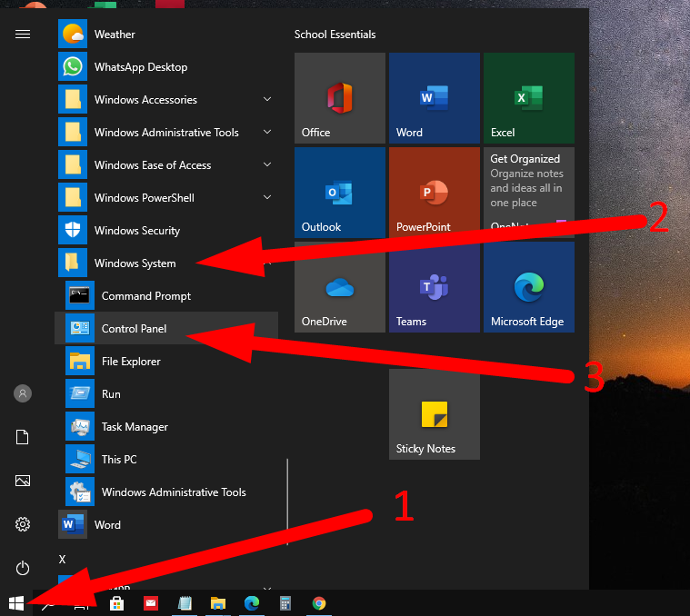The image size is (690, 616).
Task: Expand the Start menu hamburger button
Action: [x=23, y=34]
